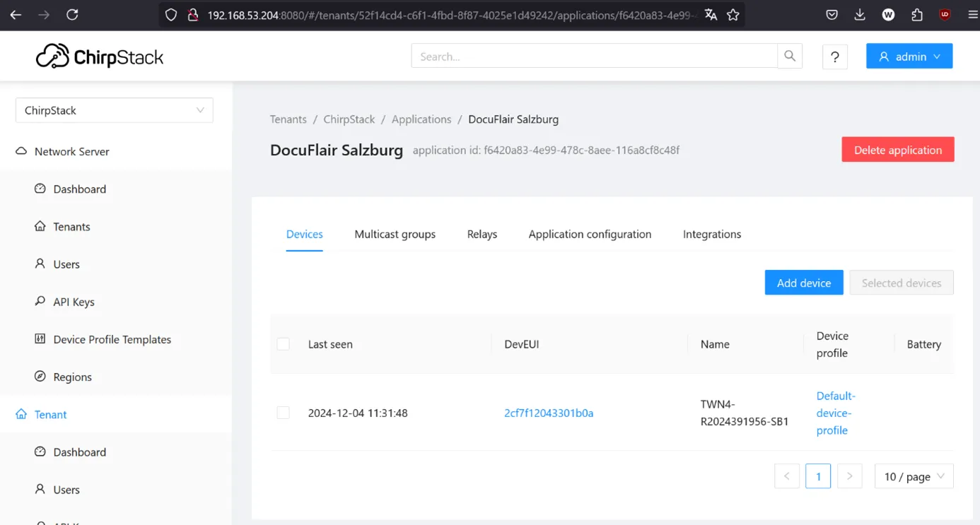The height and width of the screenshot is (525, 980).
Task: Focus the Search input field
Action: point(594,57)
